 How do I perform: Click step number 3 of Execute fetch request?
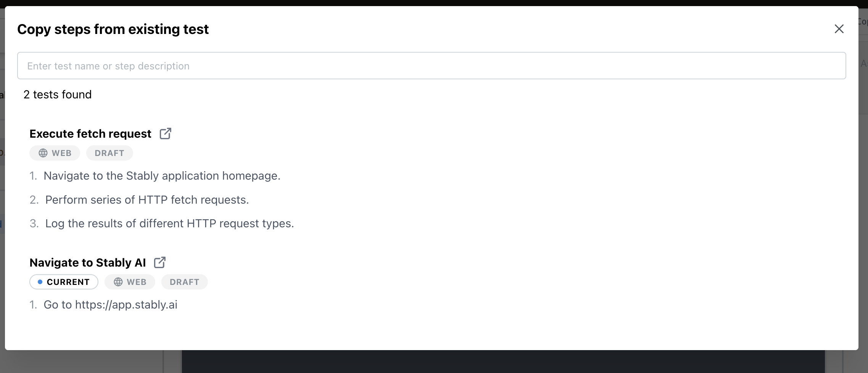(x=34, y=223)
